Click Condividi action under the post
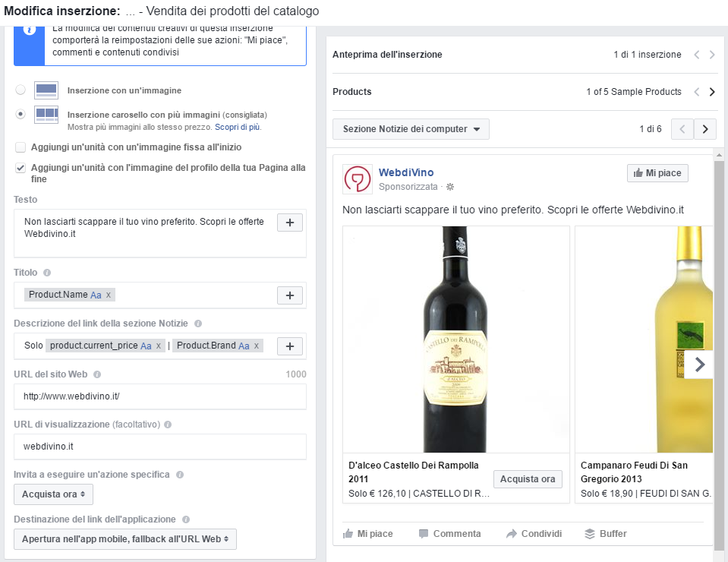The height and width of the screenshot is (562, 728). tap(534, 534)
